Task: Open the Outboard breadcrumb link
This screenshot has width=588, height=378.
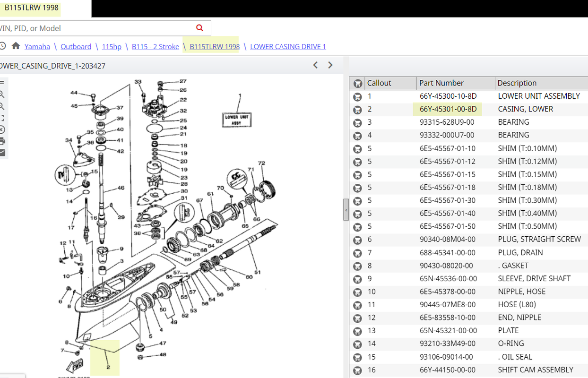Action: 76,46
